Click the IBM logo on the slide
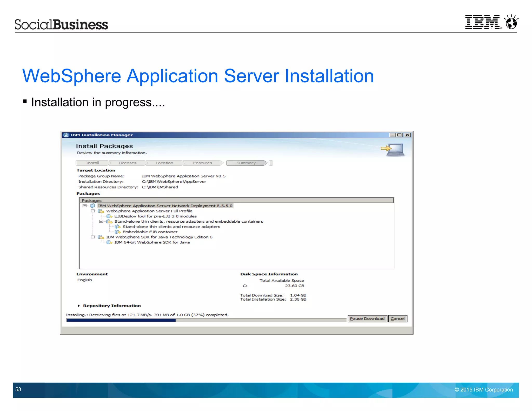 click(x=482, y=22)
